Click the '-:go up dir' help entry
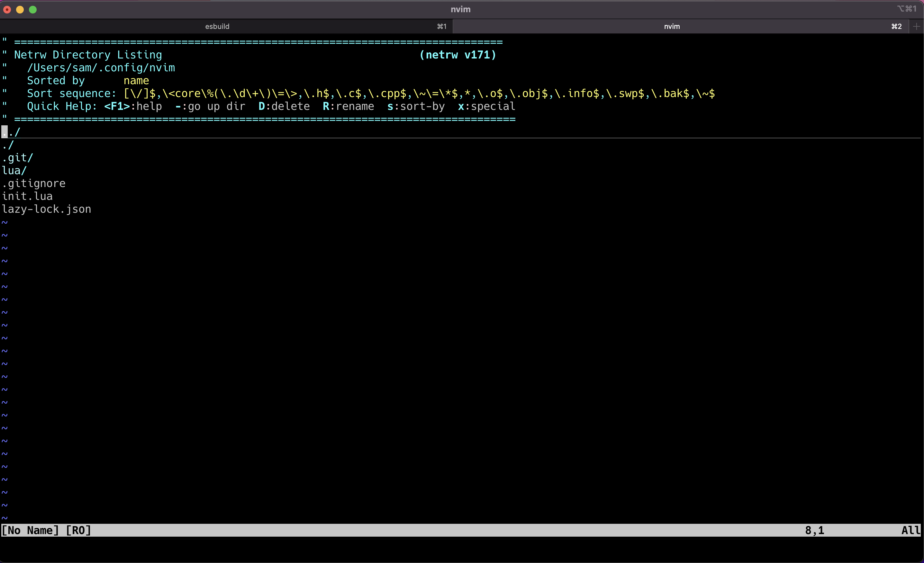This screenshot has width=924, height=563. pos(210,106)
